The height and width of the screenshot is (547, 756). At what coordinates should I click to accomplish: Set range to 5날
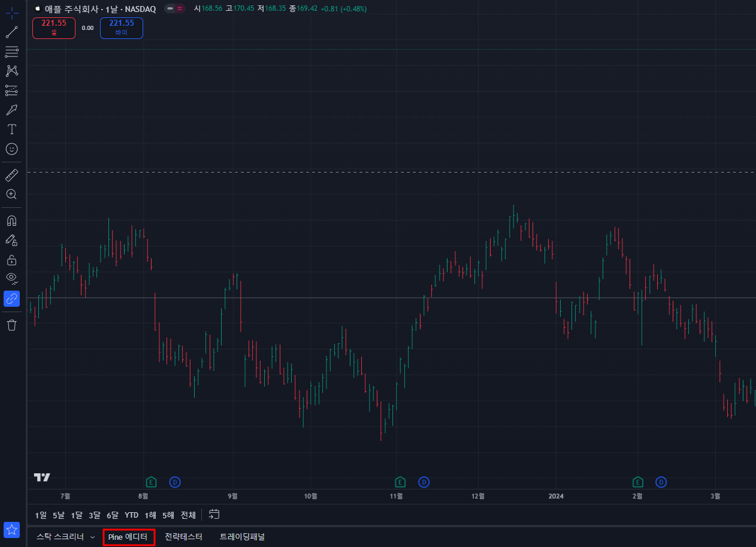(59, 515)
